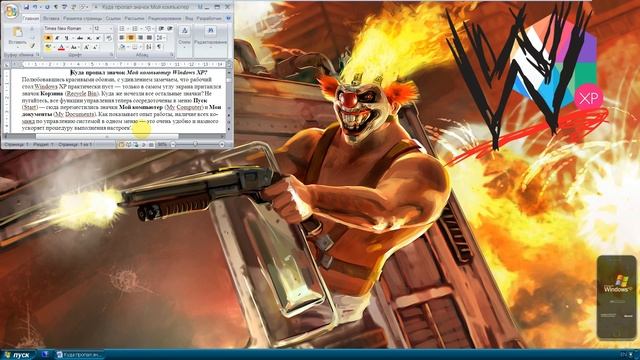Image resolution: width=640 pixels, height=360 pixels.
Task: Toggle Underline formatting button
Action: point(67,38)
